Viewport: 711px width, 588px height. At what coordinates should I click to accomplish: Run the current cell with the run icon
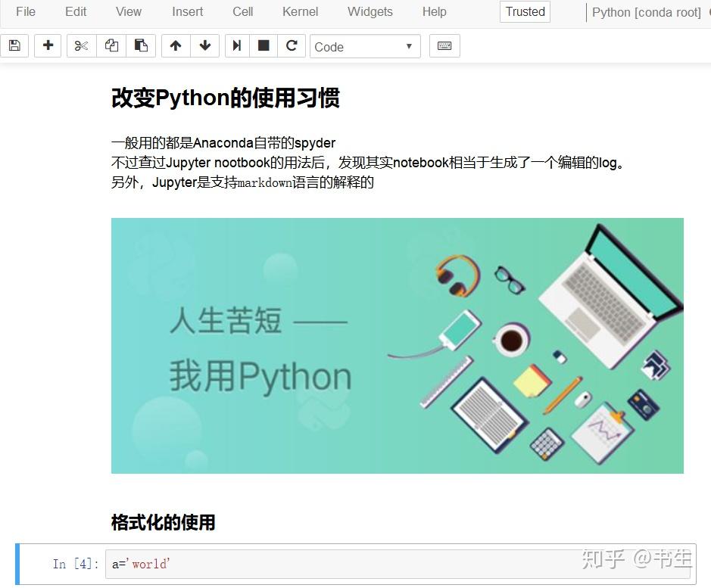pyautogui.click(x=235, y=45)
